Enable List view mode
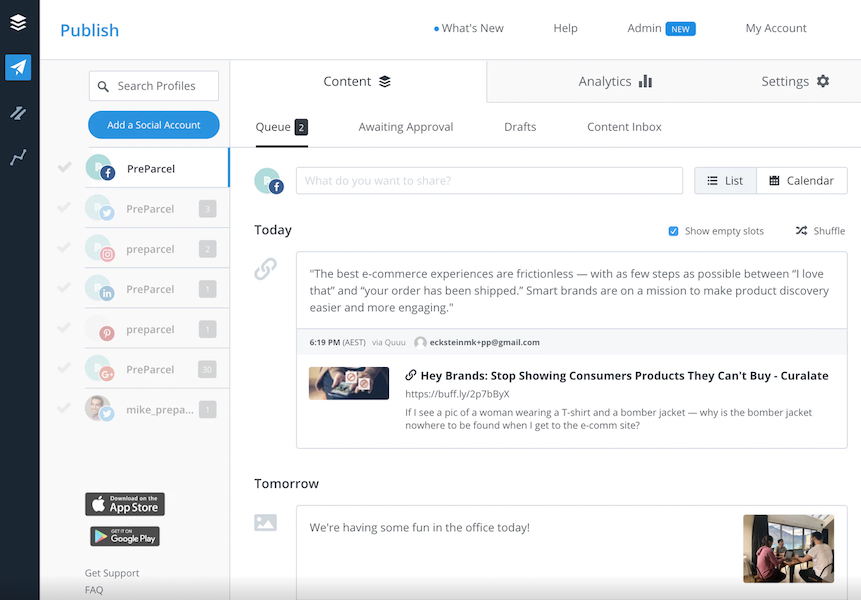The width and height of the screenshot is (861, 600). click(724, 180)
